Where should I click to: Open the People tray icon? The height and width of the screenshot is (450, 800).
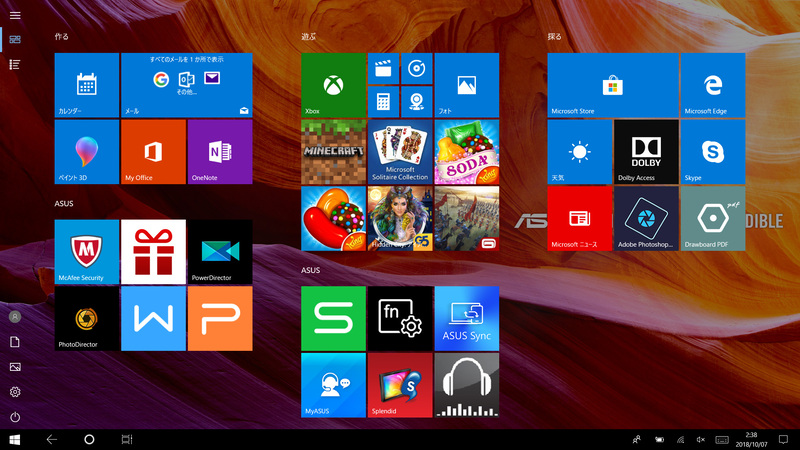(x=636, y=439)
